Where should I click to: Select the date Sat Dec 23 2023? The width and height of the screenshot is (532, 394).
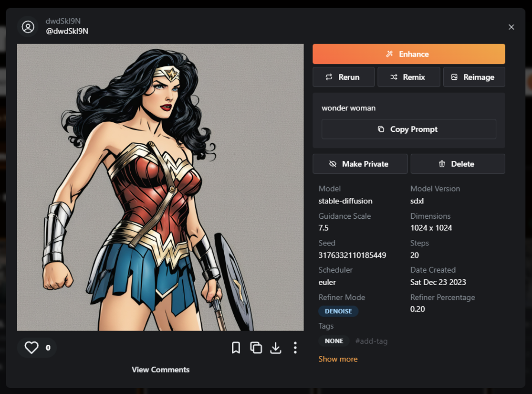tap(438, 282)
